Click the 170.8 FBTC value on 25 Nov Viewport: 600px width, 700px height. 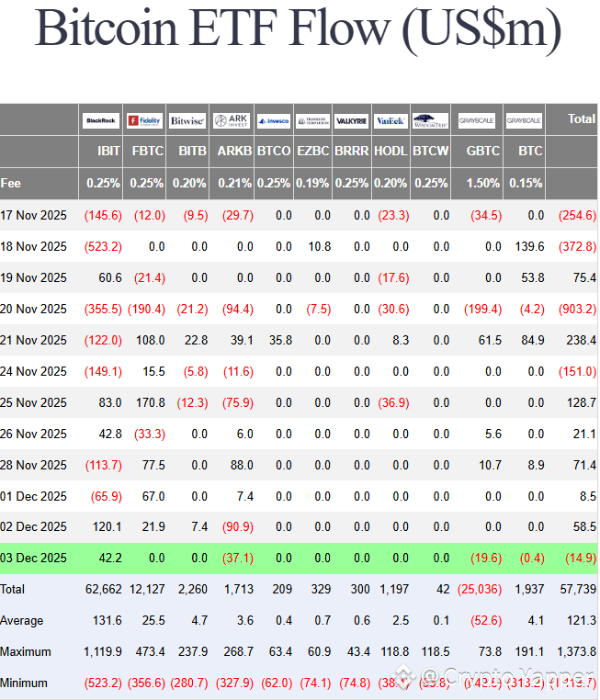coord(151,402)
